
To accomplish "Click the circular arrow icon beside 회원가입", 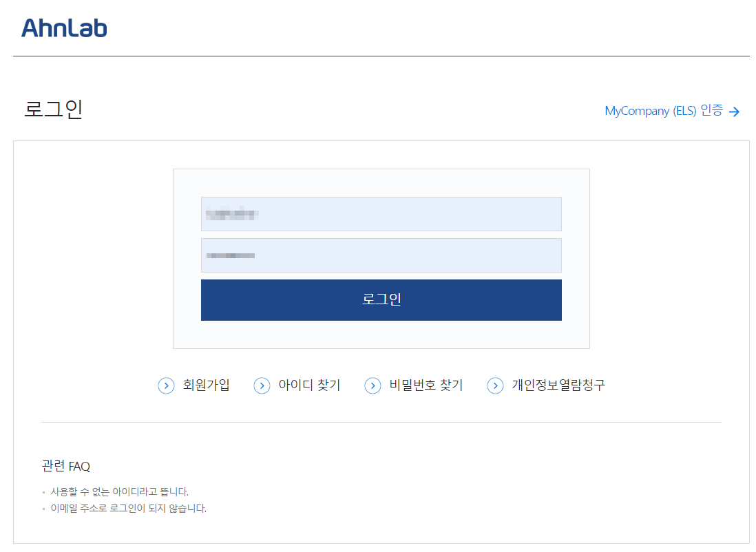I will (166, 385).
